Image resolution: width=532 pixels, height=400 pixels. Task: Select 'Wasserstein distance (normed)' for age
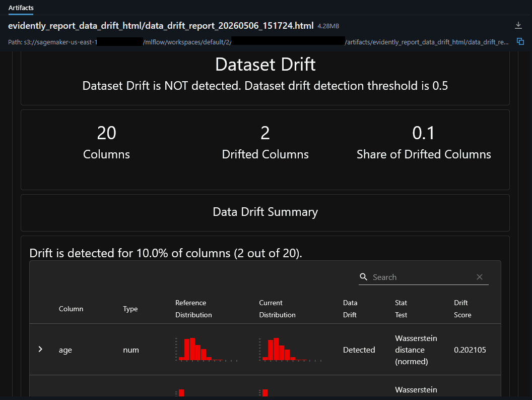click(416, 350)
